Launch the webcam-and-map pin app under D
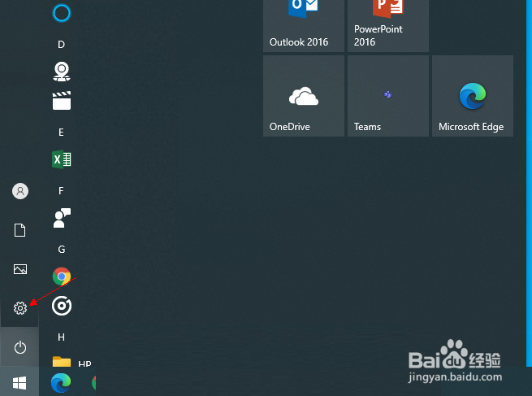This screenshot has width=532, height=396. (62, 72)
